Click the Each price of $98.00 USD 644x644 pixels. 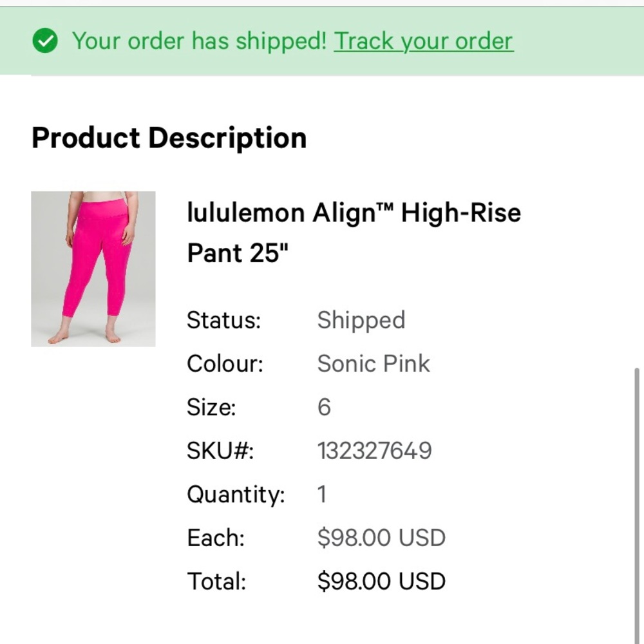[x=380, y=537]
